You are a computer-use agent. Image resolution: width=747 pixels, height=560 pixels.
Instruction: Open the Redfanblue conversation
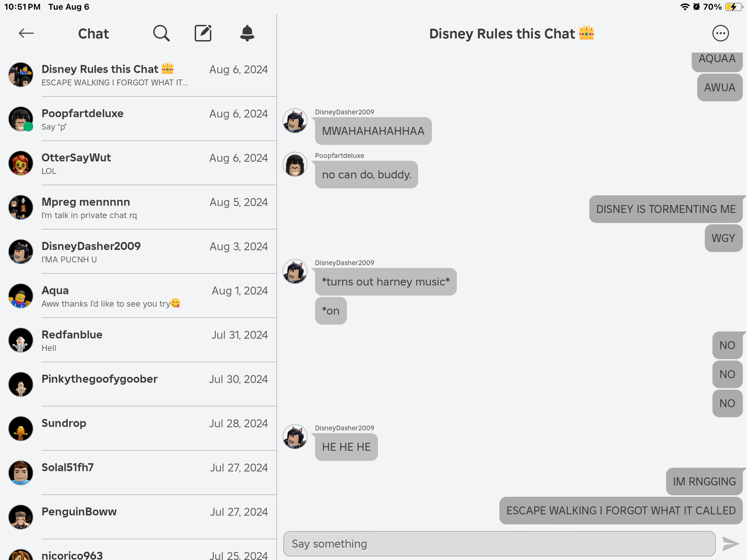[x=138, y=340]
